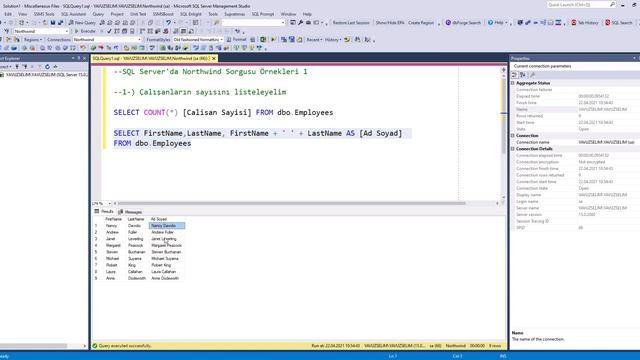Screen dimensions: 640x360
Task: Click the wrench icon in the top toolbar
Action: pyautogui.click(x=301, y=23)
